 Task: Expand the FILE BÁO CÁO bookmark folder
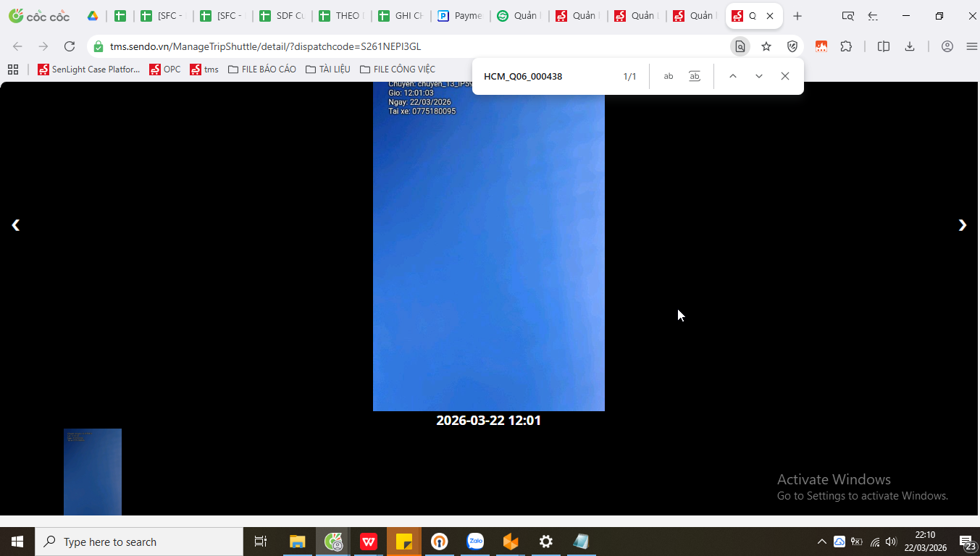tap(262, 69)
